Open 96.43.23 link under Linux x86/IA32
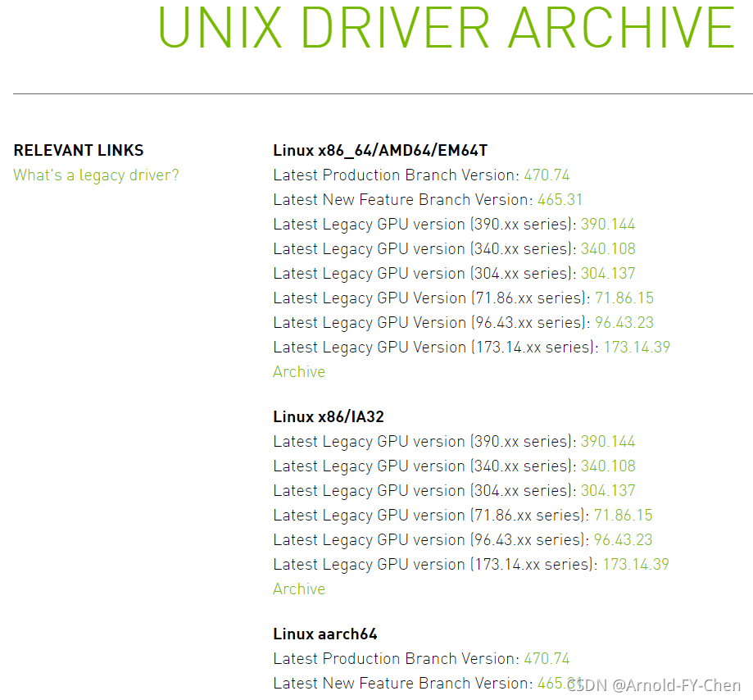The image size is (753, 700). (623, 539)
